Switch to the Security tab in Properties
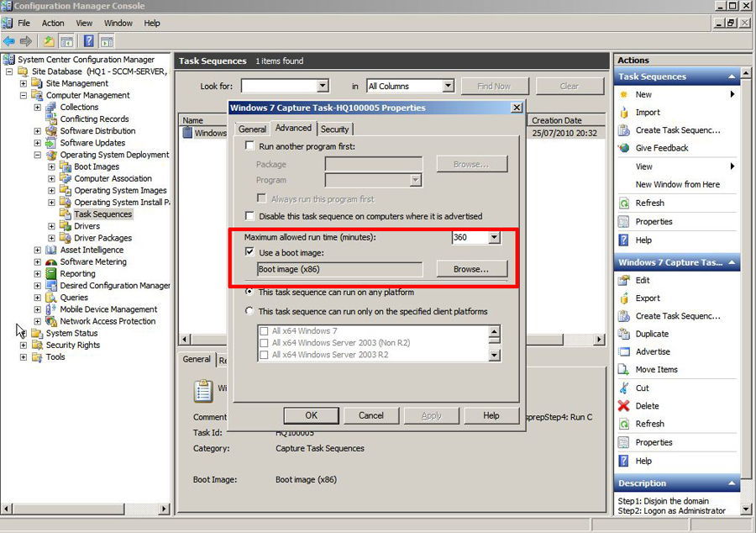The height and width of the screenshot is (533, 756). 334,129
